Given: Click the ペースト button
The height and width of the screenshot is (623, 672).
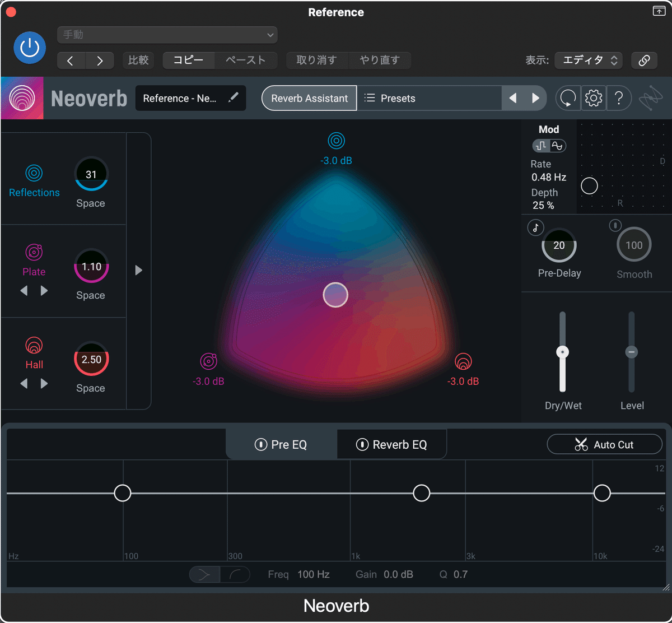Looking at the screenshot, I should (245, 61).
